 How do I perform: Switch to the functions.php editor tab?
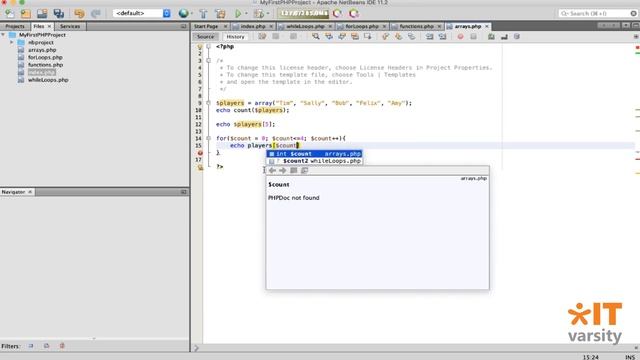point(416,26)
